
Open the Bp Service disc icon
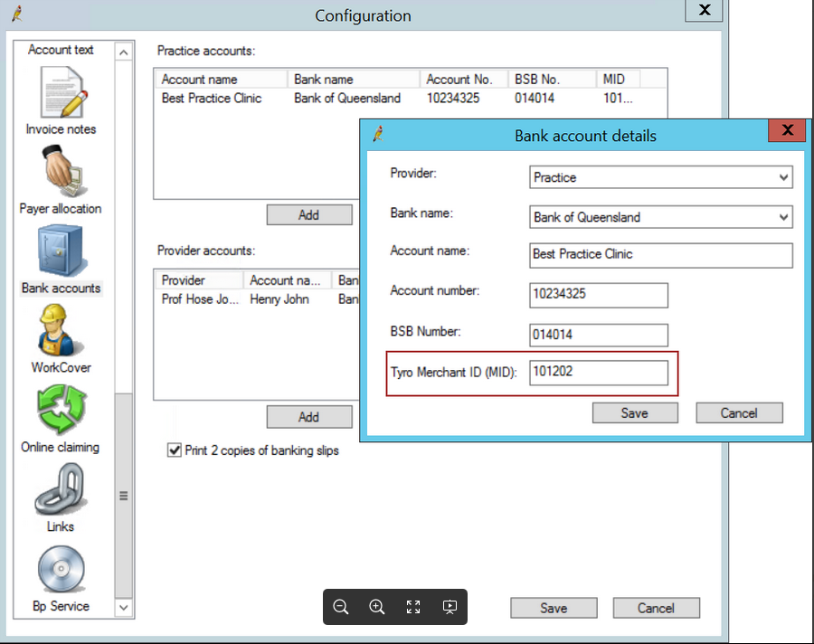(61, 570)
